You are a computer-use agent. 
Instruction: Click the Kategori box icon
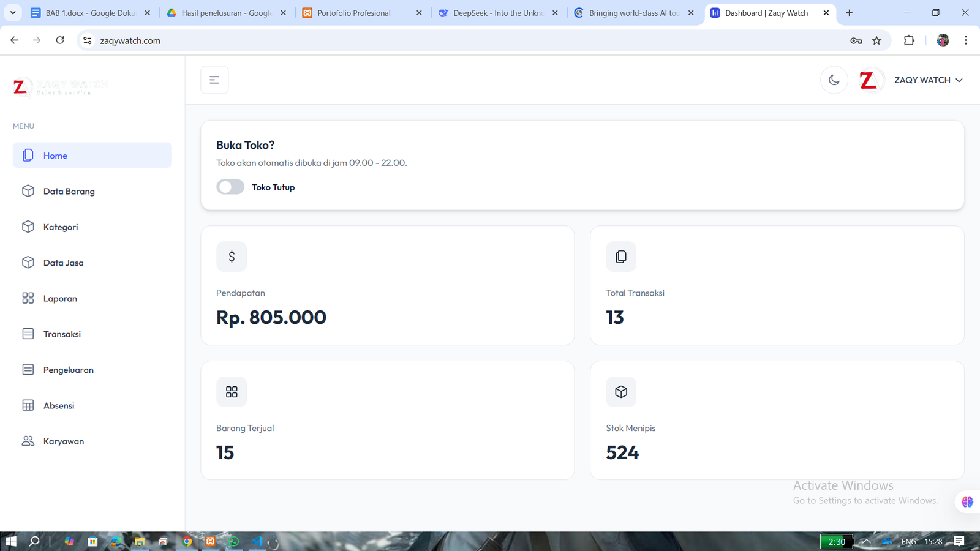tap(28, 227)
